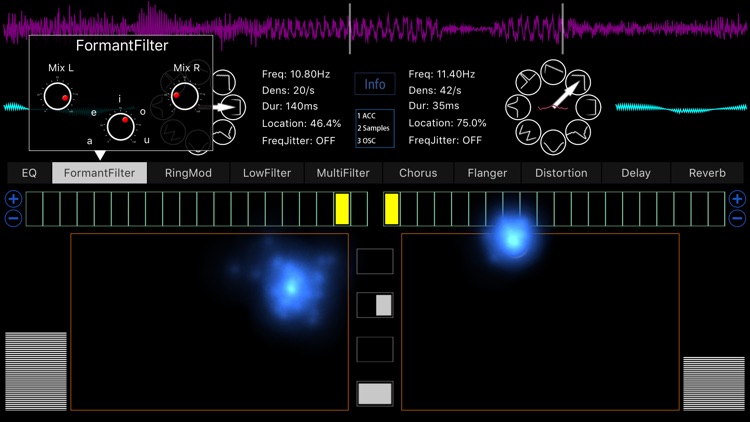Image resolution: width=750 pixels, height=422 pixels.
Task: Open the EQ effect tab
Action: (29, 173)
